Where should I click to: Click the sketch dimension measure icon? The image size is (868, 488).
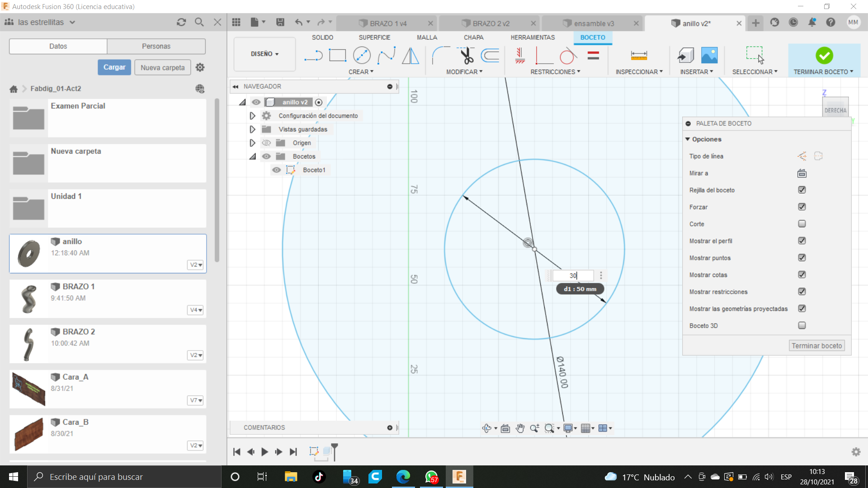click(639, 56)
